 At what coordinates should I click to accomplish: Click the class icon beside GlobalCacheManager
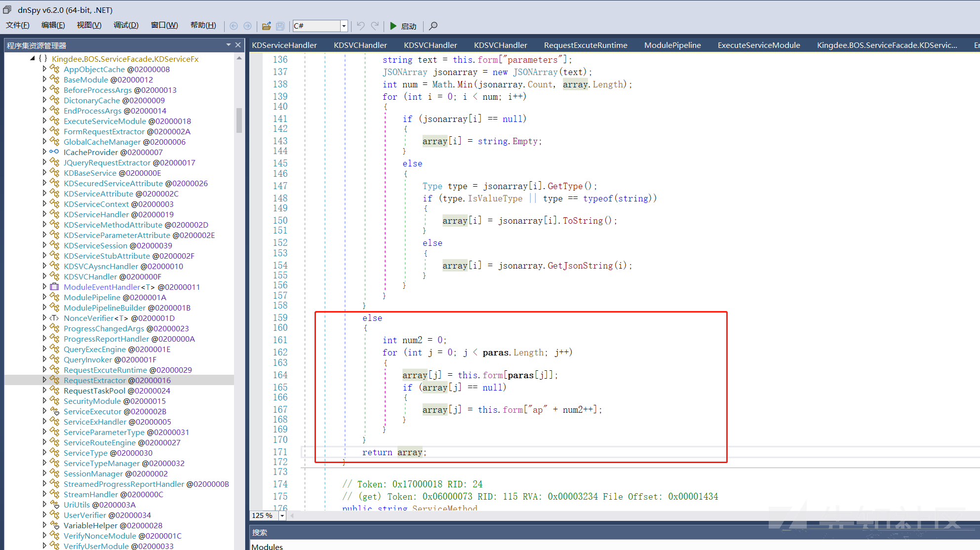[x=54, y=142]
